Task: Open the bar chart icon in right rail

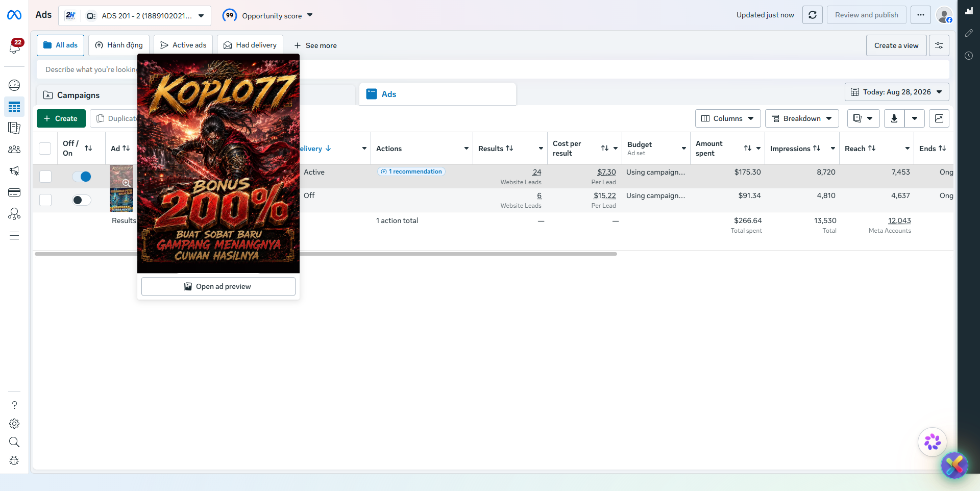Action: [969, 10]
